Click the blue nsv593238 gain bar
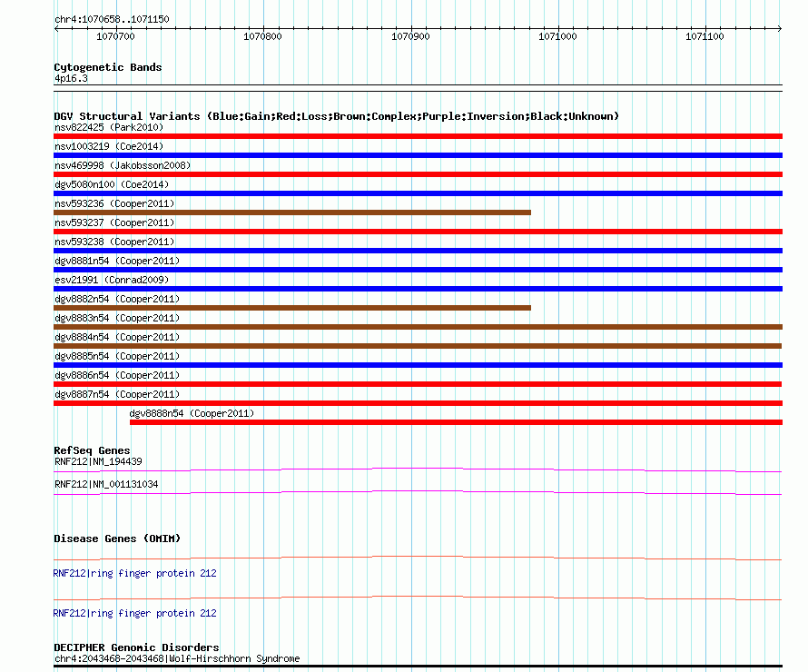 pos(418,251)
